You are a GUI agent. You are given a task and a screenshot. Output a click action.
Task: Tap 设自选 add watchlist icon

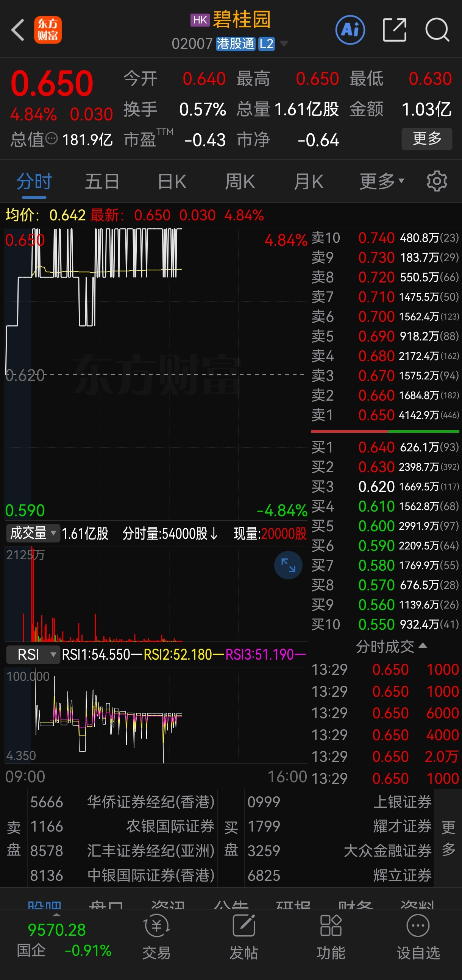tap(418, 936)
